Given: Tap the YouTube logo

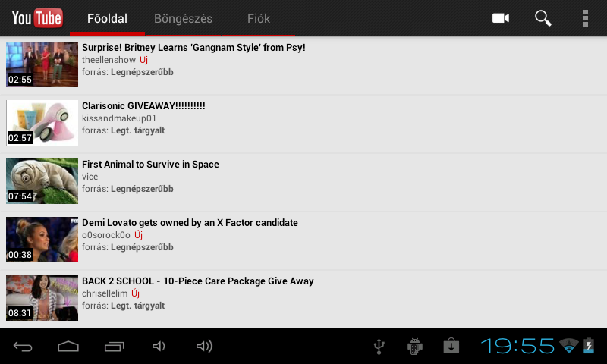Looking at the screenshot, I should [x=37, y=18].
